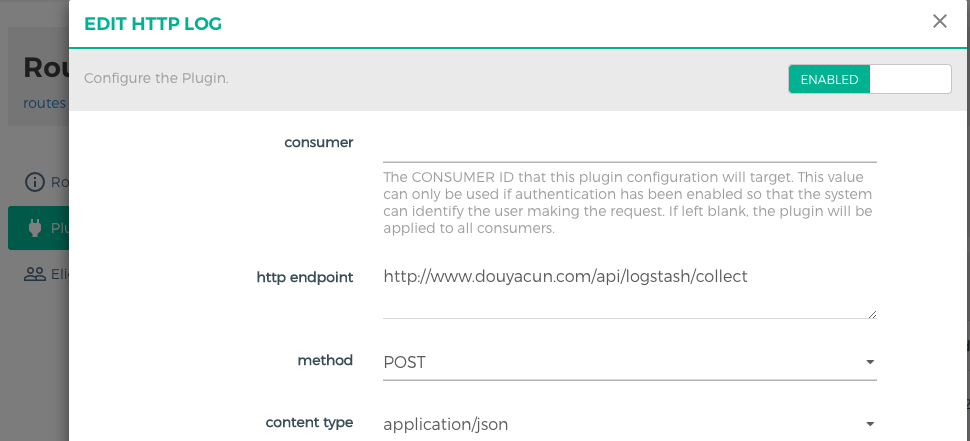970x441 pixels.
Task: Click the plug icon for Plugins
Action: [35, 228]
